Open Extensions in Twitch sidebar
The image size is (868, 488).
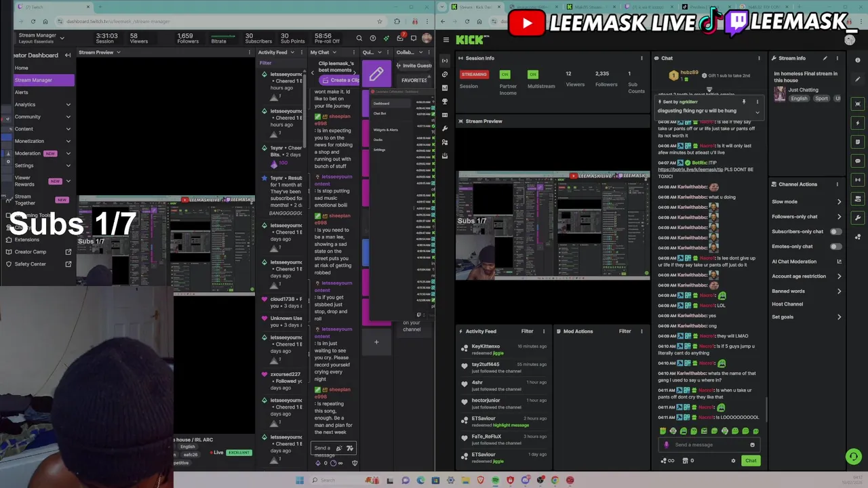click(27, 239)
